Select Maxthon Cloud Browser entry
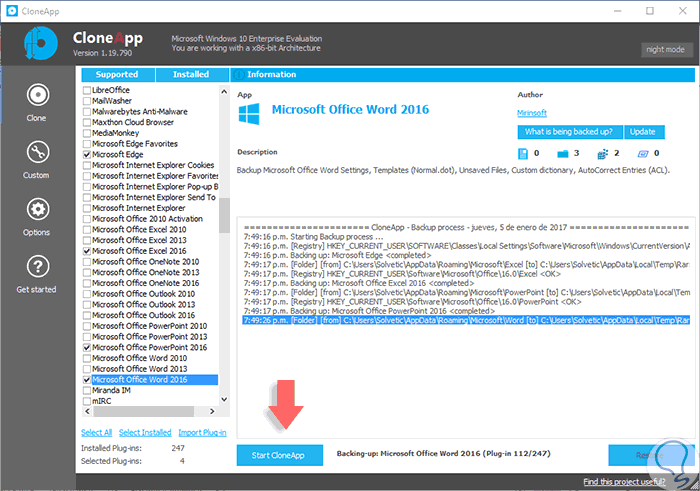The width and height of the screenshot is (700, 491). click(133, 122)
